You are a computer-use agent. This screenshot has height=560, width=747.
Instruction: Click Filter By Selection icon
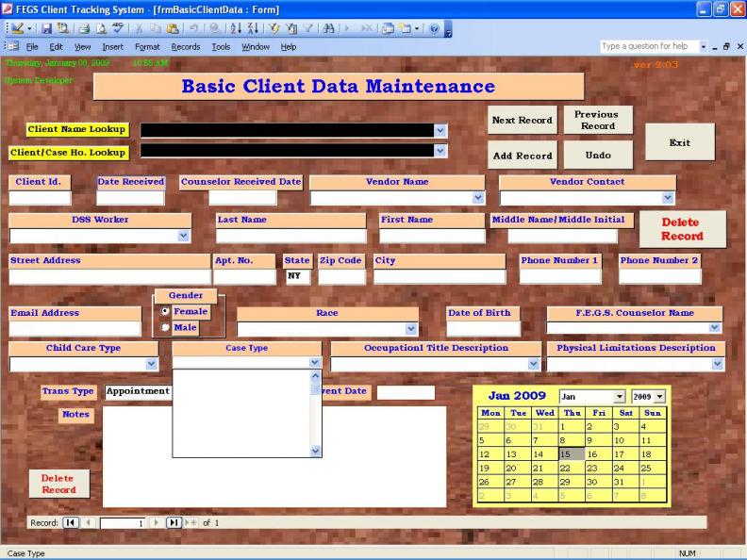point(274,28)
